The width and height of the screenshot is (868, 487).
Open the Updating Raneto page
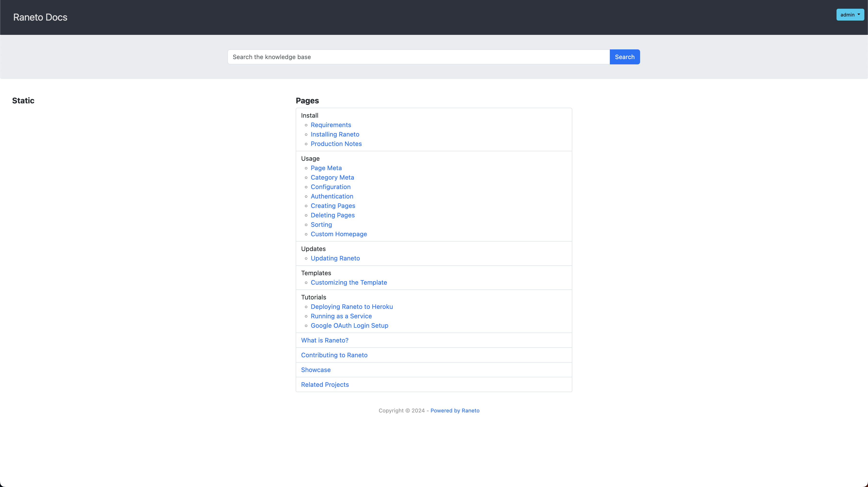tap(335, 258)
